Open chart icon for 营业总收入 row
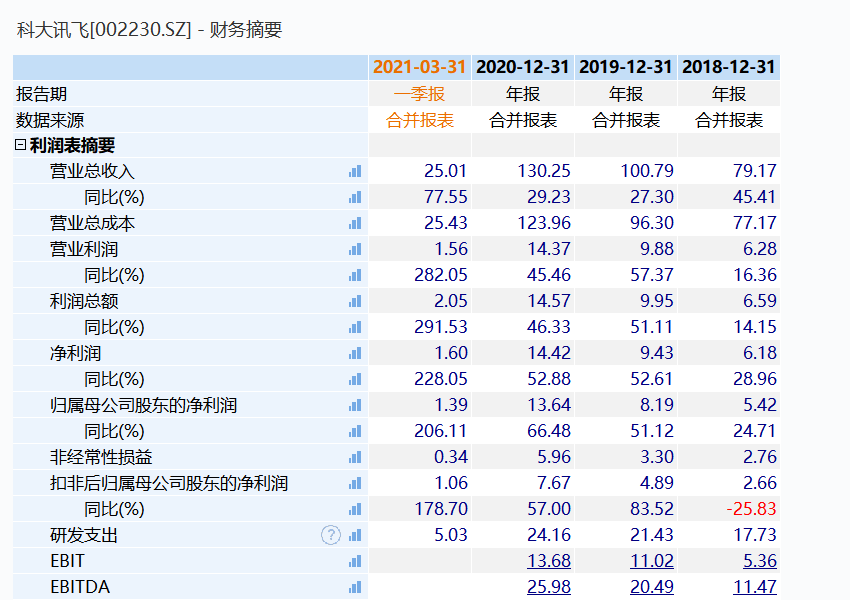850x600 pixels. coord(355,171)
